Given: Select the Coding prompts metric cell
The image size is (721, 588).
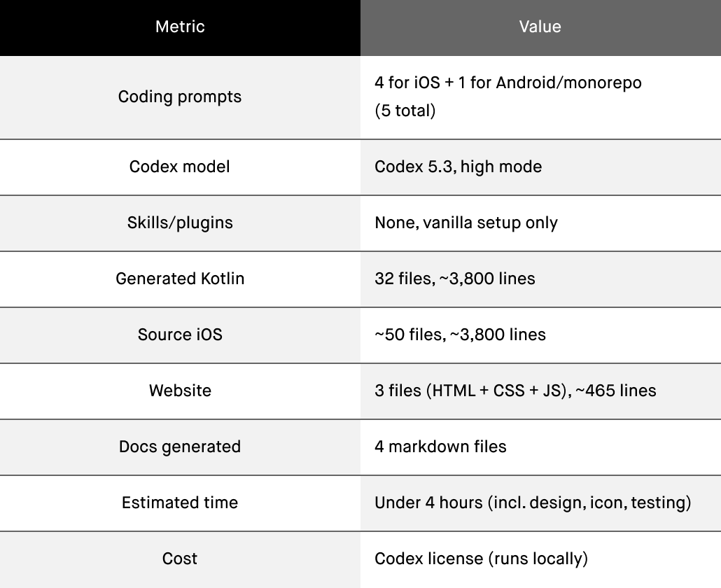Looking at the screenshot, I should point(180,97).
